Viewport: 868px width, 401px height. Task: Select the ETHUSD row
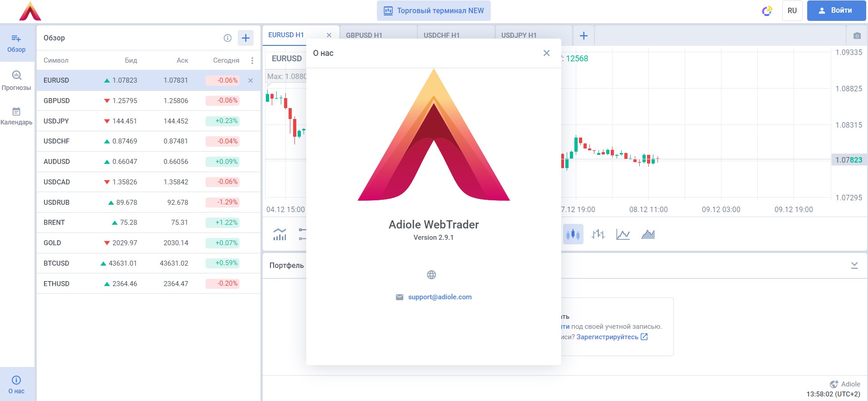(x=148, y=284)
